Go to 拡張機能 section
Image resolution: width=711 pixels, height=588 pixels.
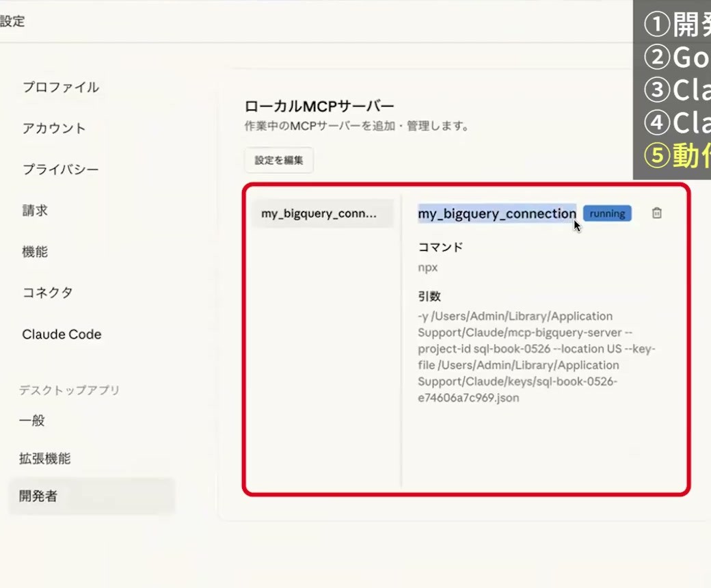[x=44, y=458]
